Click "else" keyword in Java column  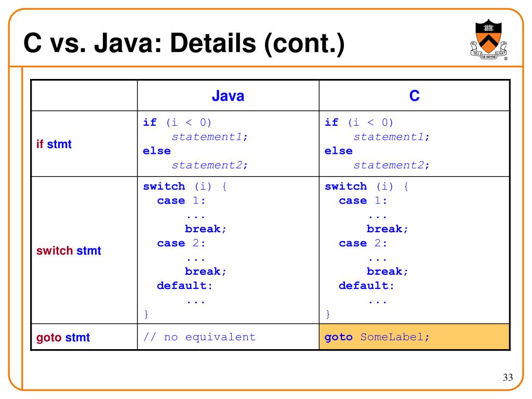click(157, 151)
